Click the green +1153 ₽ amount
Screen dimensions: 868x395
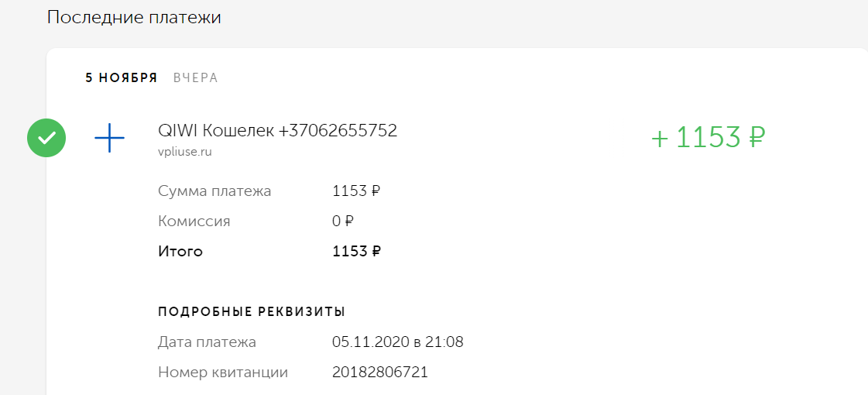click(x=708, y=138)
